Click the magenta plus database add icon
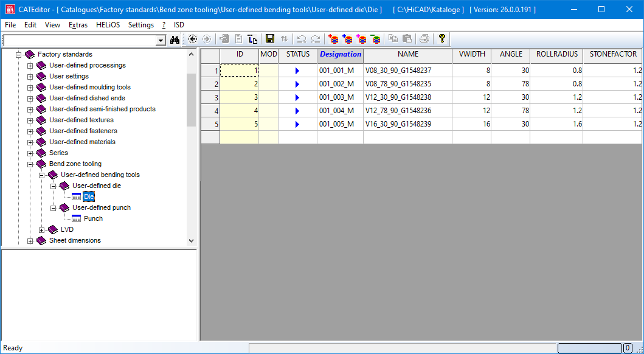 (361, 39)
